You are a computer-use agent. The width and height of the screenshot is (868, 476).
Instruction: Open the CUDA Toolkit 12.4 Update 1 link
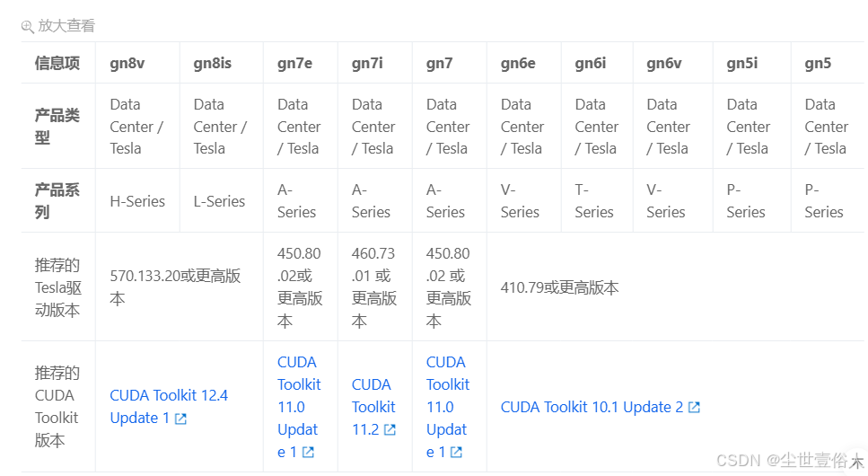tap(169, 407)
